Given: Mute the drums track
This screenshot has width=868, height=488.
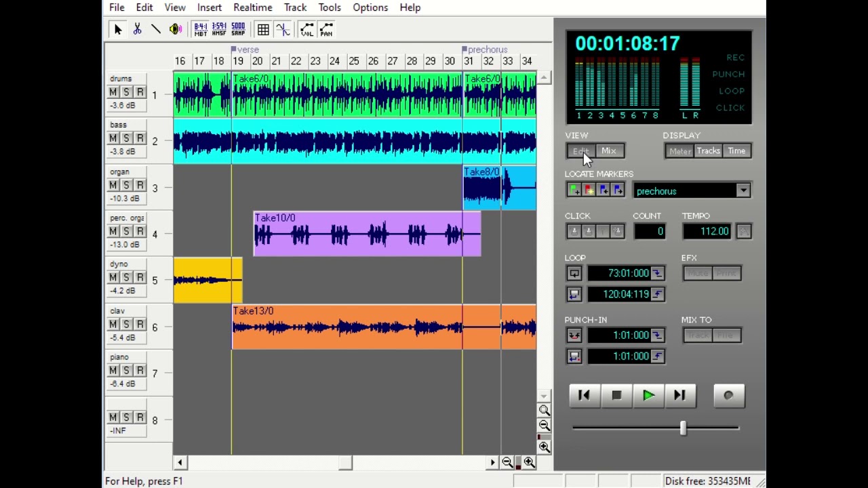Looking at the screenshot, I should (x=113, y=92).
